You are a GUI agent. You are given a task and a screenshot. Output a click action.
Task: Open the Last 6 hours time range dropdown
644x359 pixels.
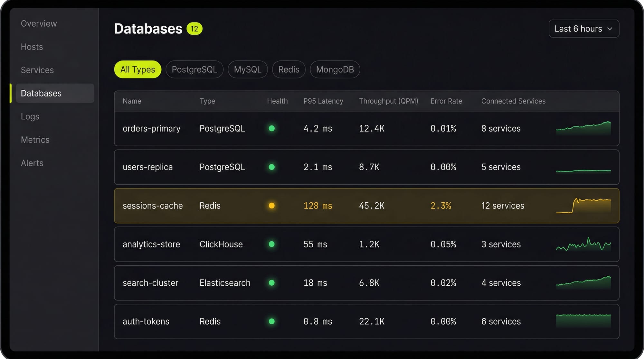[x=583, y=29]
